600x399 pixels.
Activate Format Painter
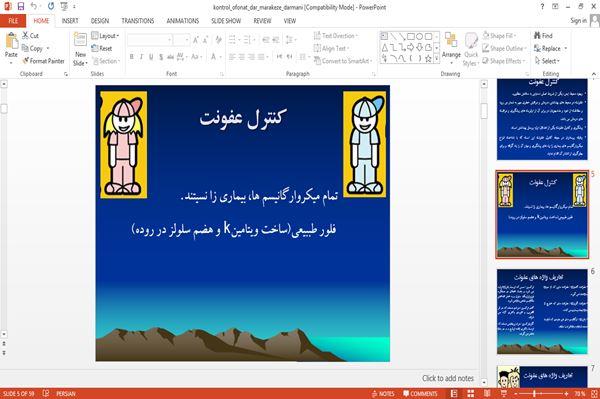43,61
